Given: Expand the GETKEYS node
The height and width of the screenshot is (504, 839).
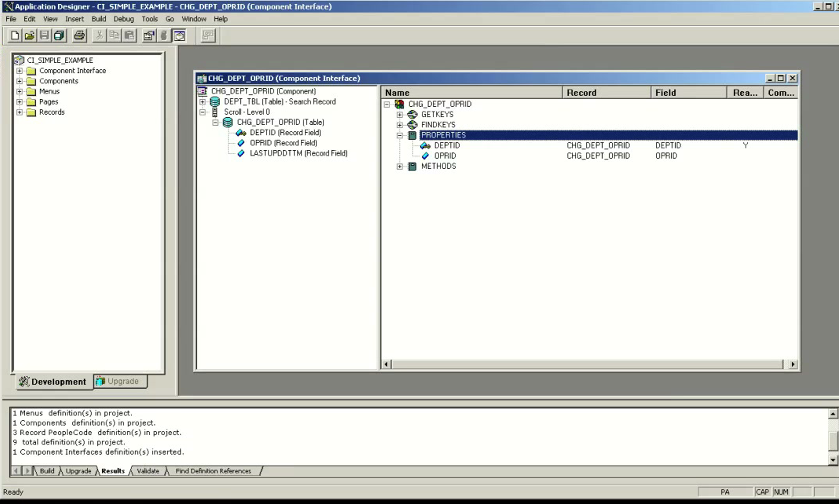Looking at the screenshot, I should pos(400,115).
